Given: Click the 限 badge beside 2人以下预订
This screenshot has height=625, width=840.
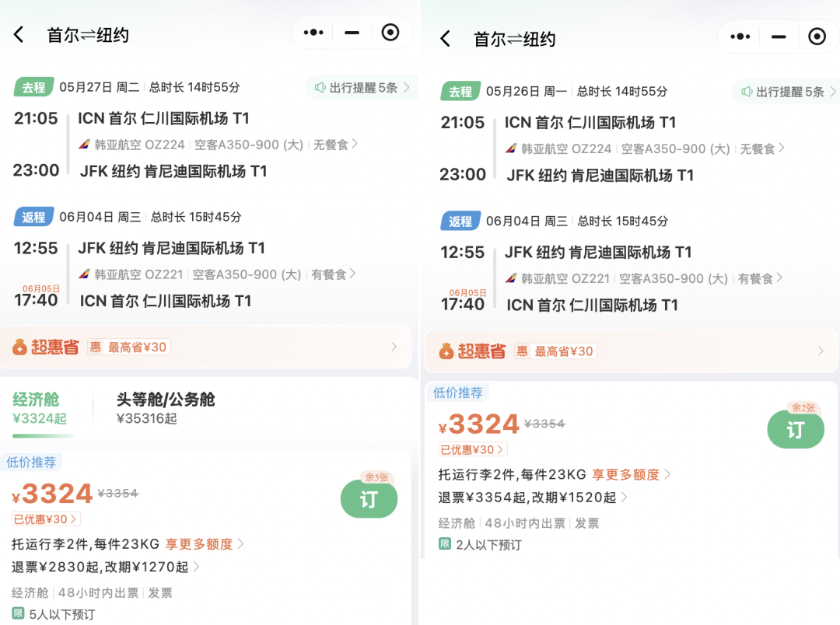Looking at the screenshot, I should pos(445,544).
